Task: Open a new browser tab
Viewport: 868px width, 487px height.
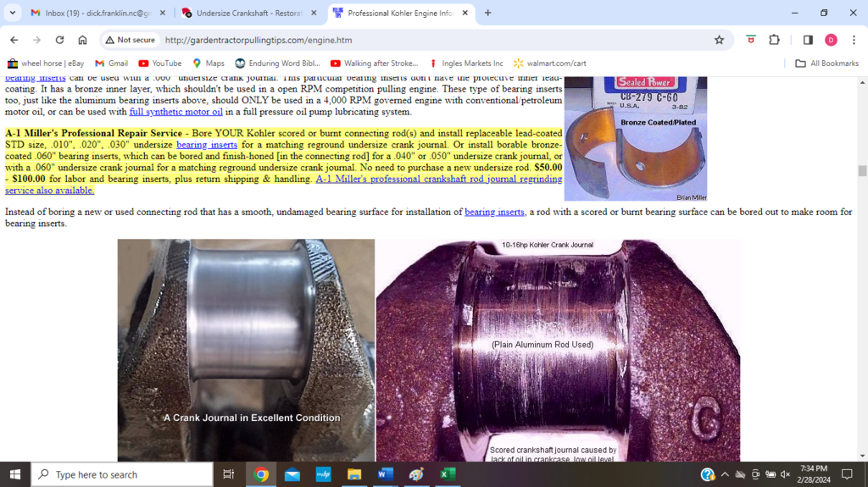Action: 487,13
